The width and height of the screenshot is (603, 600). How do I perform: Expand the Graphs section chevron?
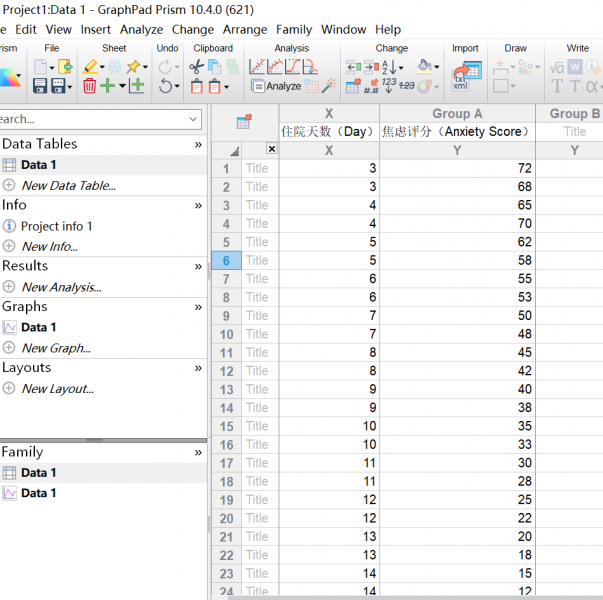click(198, 307)
